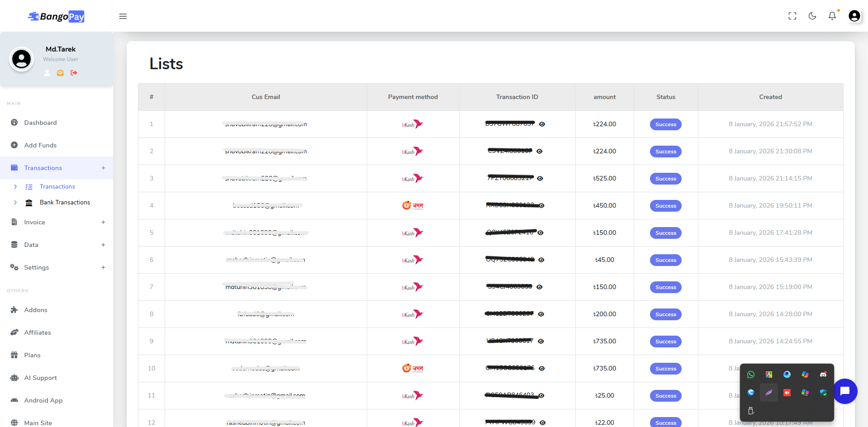
Task: Collapse the sidebar with the hamburger icon
Action: (x=123, y=16)
